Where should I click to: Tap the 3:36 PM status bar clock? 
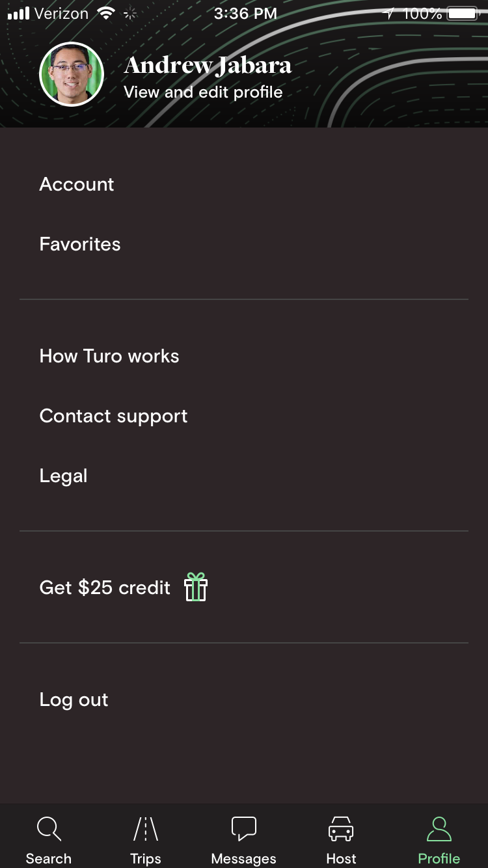[245, 14]
